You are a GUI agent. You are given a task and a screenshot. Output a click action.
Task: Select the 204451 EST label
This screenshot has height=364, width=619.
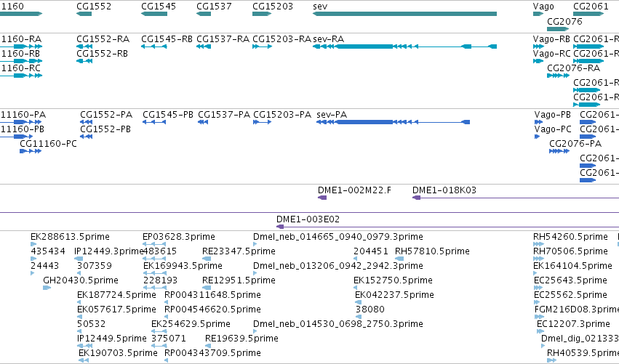click(371, 251)
